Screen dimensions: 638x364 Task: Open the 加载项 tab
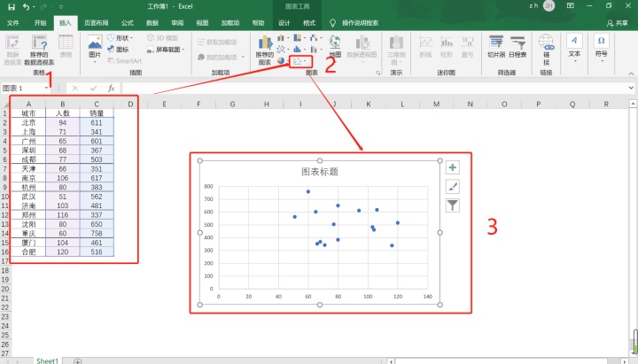(230, 23)
